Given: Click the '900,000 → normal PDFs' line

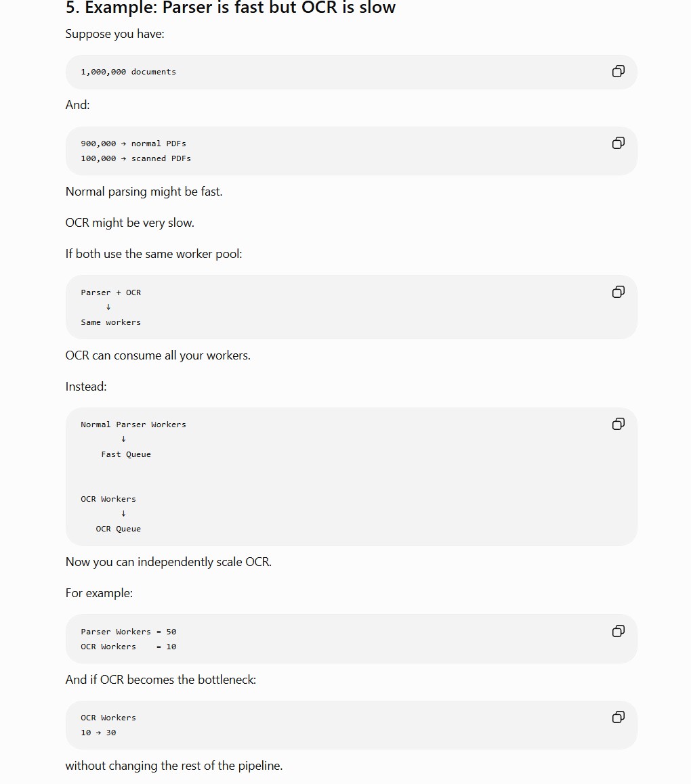Looking at the screenshot, I should coord(133,144).
